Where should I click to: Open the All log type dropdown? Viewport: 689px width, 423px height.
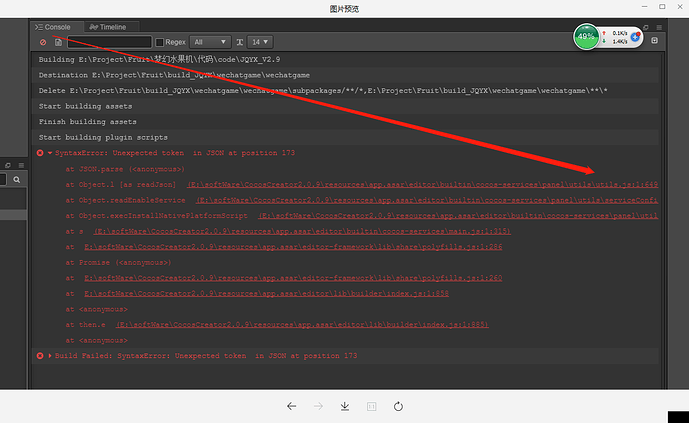(210, 42)
